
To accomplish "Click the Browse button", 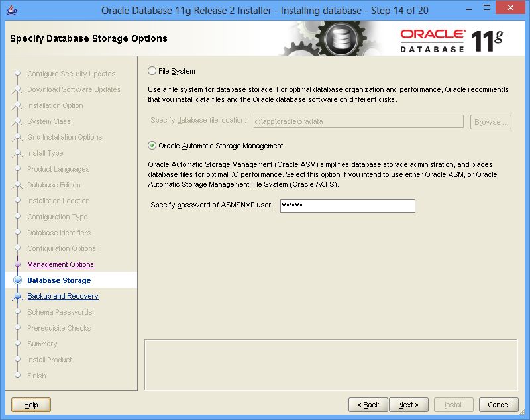I will point(490,122).
